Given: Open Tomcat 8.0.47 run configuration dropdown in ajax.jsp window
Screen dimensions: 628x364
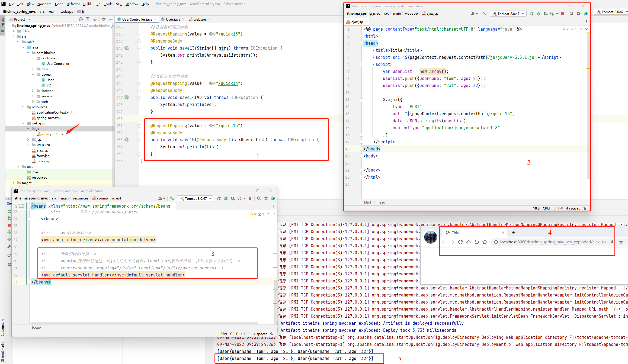Looking at the screenshot, I should 509,14.
